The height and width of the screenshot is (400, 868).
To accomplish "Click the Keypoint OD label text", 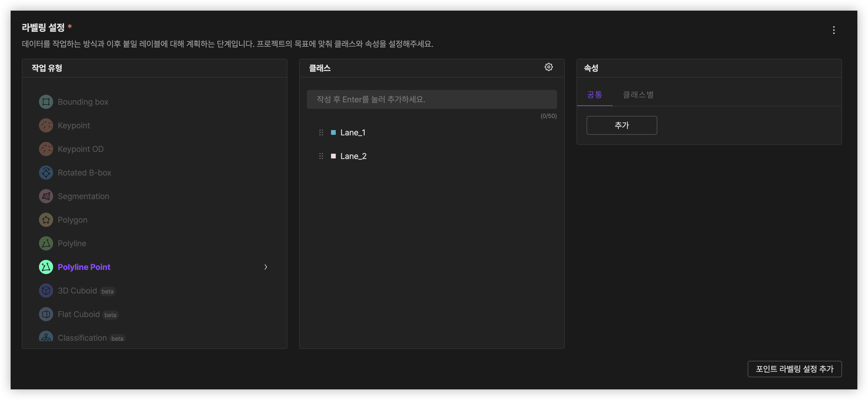I will 81,149.
